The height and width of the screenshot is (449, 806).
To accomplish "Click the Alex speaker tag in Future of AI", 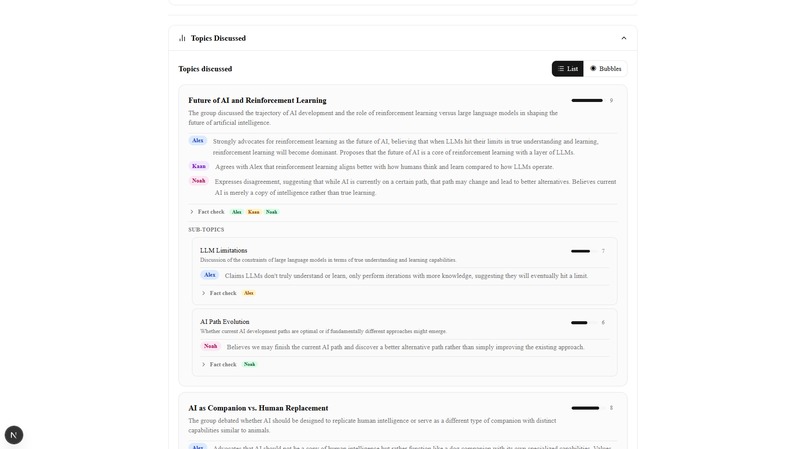I will click(x=197, y=140).
